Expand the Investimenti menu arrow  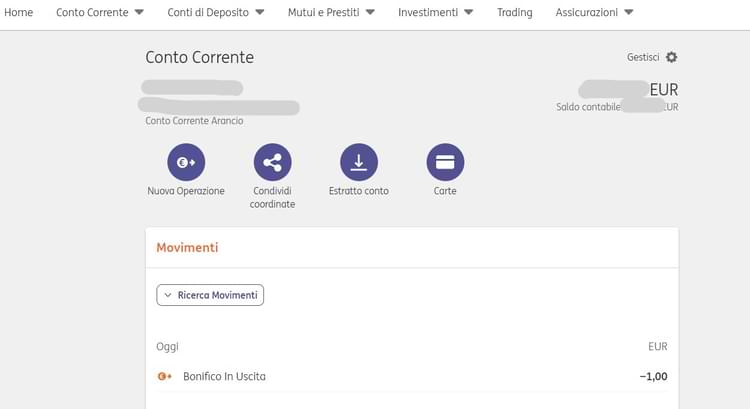[469, 12]
